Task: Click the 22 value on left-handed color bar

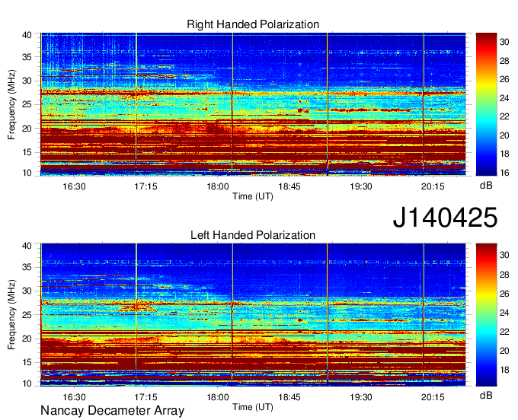Action: pyautogui.click(x=504, y=332)
